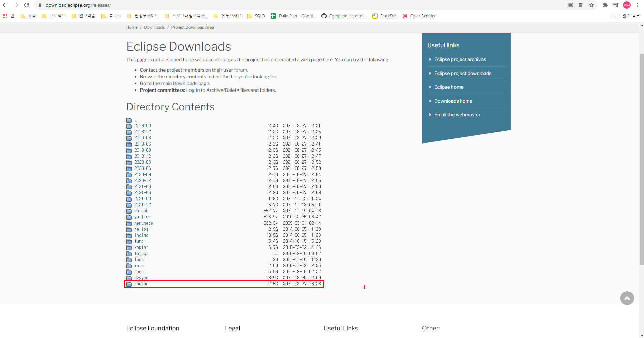Click the folder icon beside 2021-12
Screen dimensions: 644x338
point(129,205)
